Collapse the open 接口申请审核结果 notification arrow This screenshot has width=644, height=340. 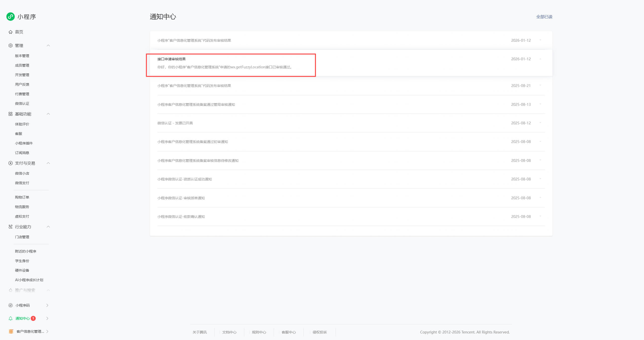(540, 59)
